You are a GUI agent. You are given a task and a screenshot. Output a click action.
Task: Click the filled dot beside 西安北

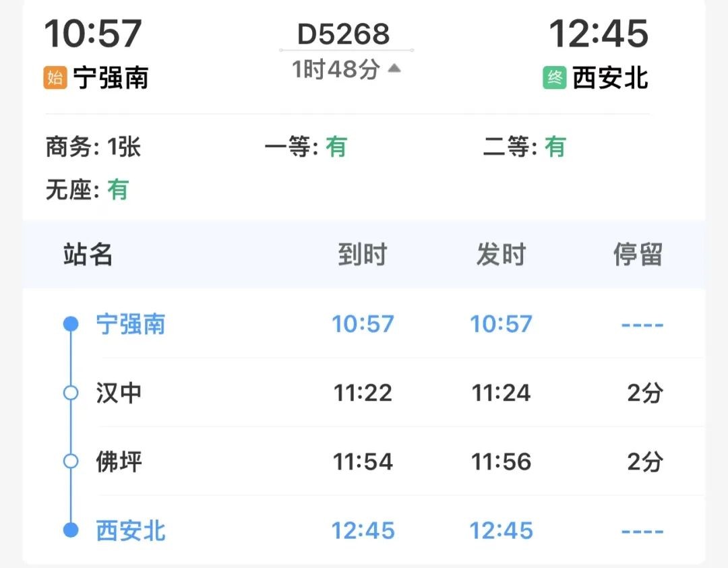click(71, 530)
